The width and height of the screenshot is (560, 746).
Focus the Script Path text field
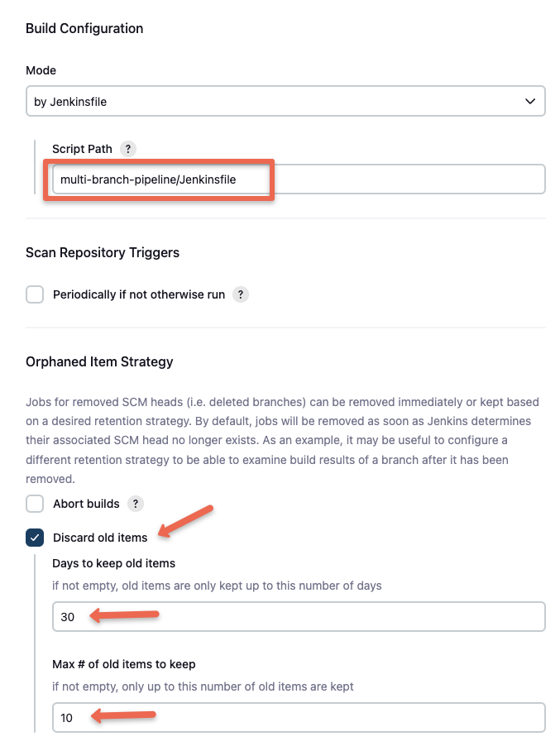pos(299,179)
